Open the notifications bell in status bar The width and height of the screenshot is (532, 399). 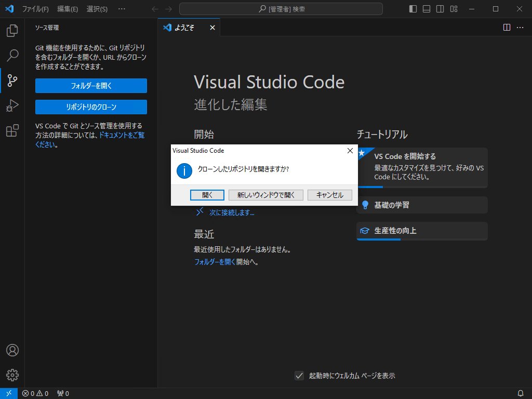(521, 394)
